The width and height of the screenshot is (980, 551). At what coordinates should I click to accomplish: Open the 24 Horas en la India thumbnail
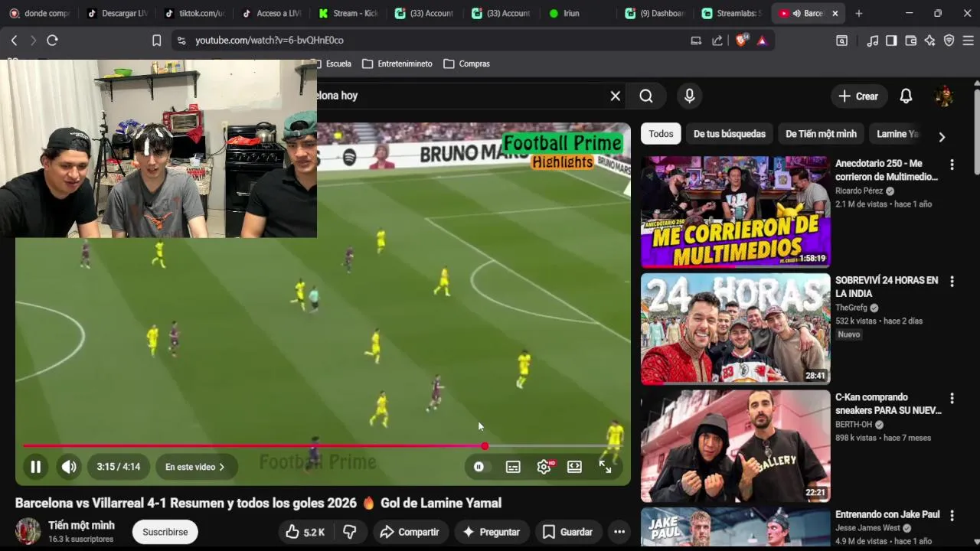(735, 328)
